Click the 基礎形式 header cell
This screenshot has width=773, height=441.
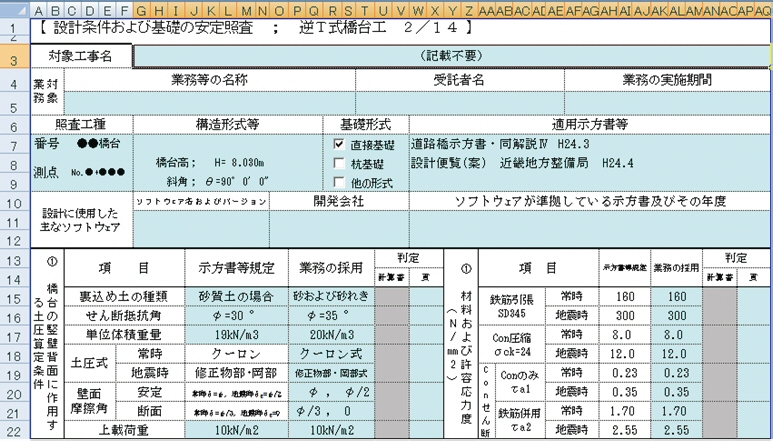pos(365,125)
